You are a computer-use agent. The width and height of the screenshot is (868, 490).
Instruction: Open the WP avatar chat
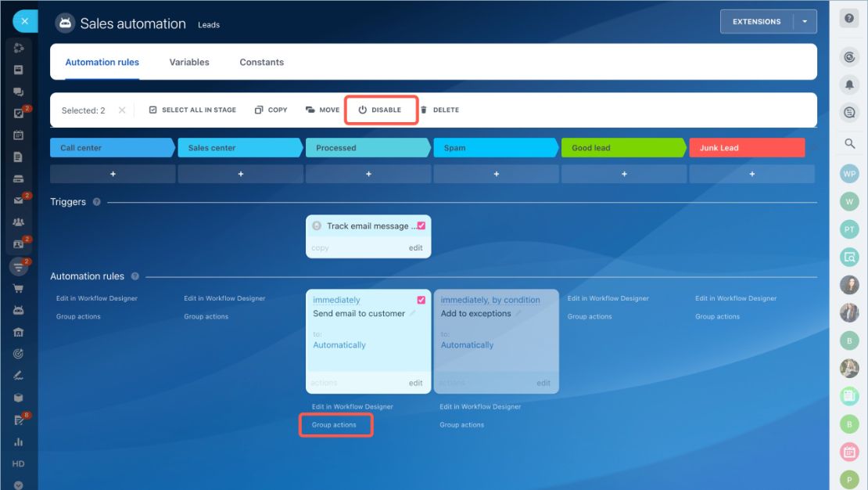click(x=849, y=174)
